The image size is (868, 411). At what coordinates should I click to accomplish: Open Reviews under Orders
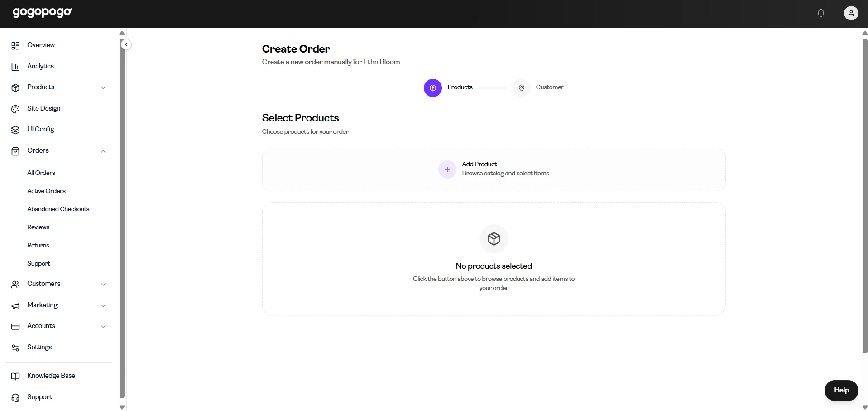point(38,227)
